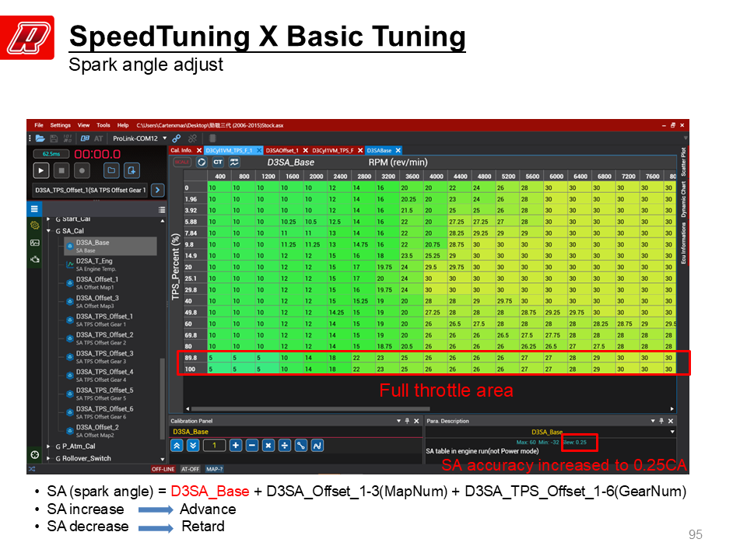Click the circular sidebar icon at bottom
This screenshot has width=747, height=560.
[x=35, y=454]
